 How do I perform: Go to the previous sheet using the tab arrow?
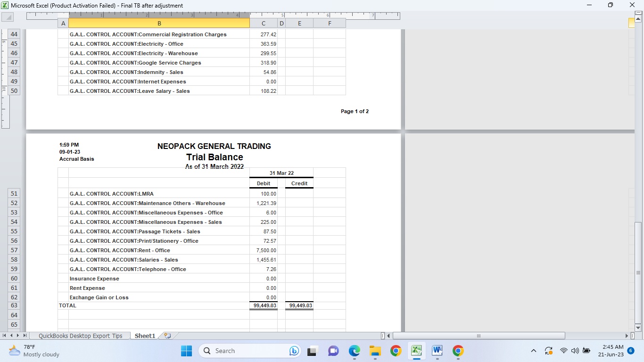tap(11, 336)
